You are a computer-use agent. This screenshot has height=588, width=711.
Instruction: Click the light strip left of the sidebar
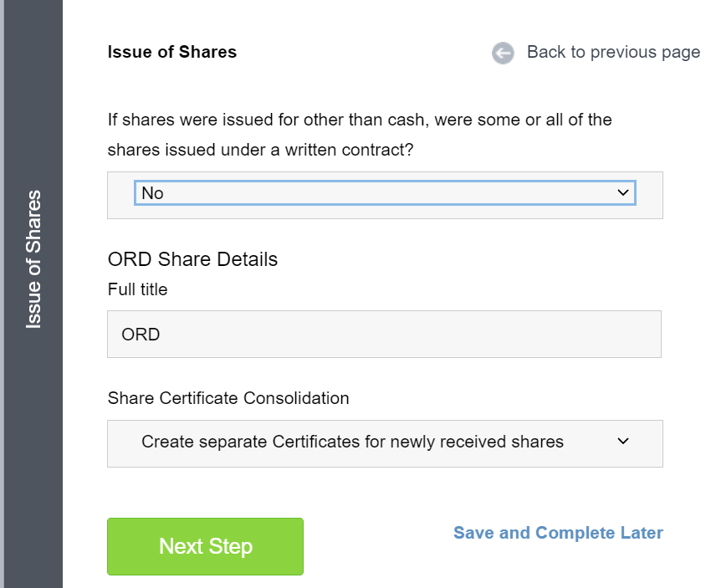click(2, 294)
